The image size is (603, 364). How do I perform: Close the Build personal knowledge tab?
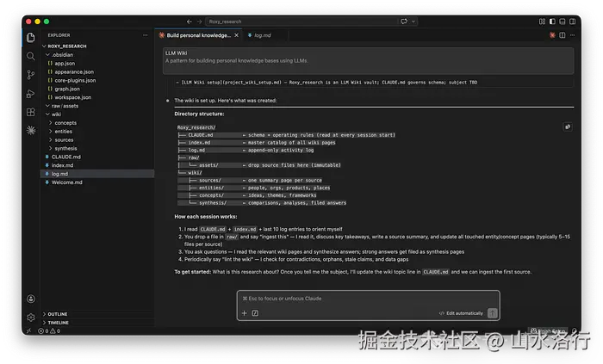point(237,35)
